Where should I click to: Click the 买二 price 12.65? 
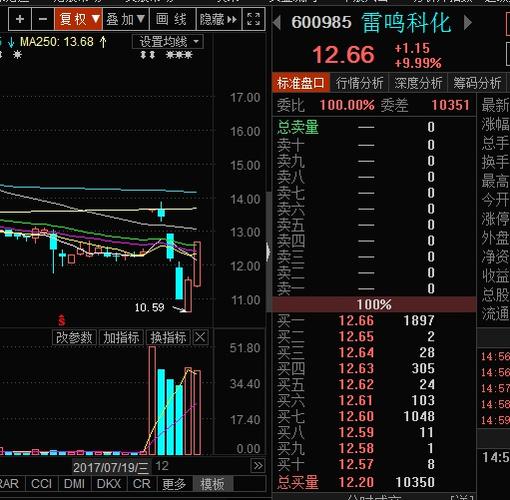(356, 337)
